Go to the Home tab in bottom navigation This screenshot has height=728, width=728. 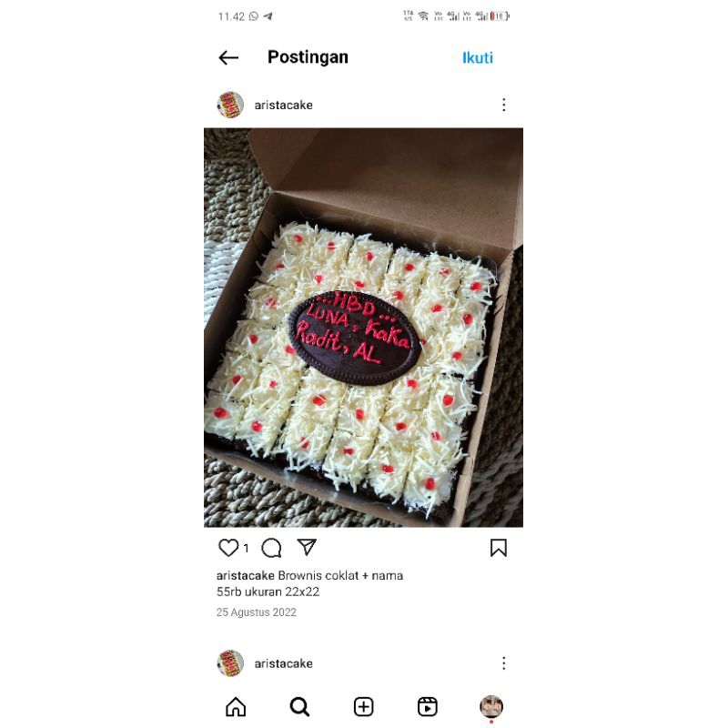(x=236, y=707)
